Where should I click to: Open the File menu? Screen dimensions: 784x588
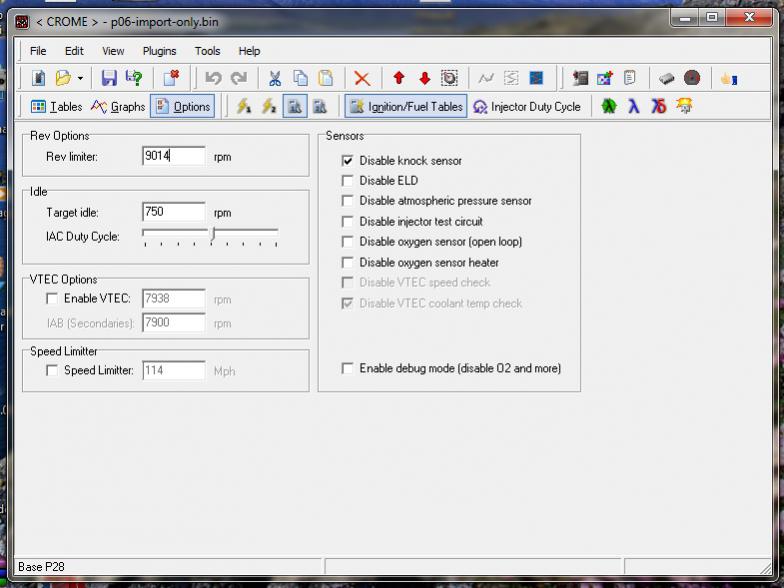point(38,51)
